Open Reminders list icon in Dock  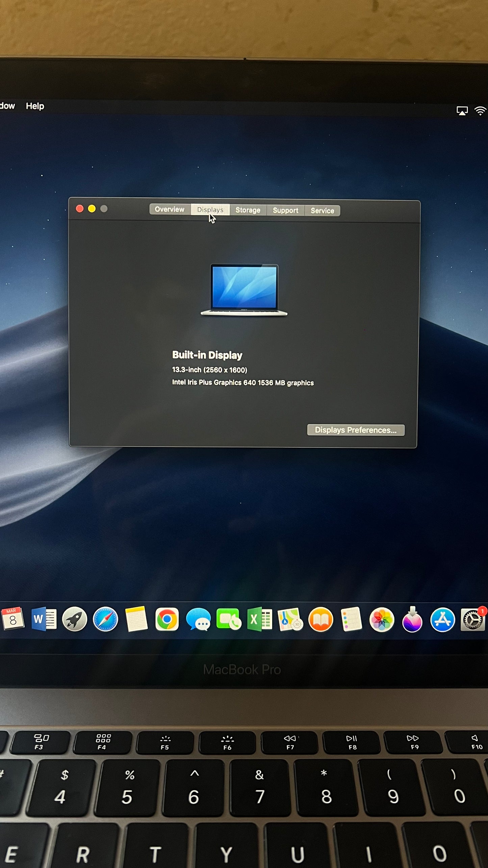(x=351, y=619)
